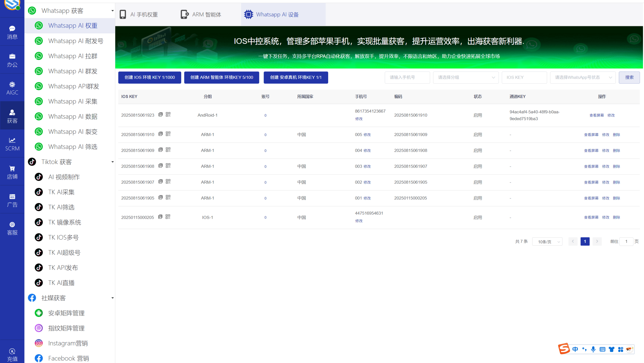The width and height of the screenshot is (644, 363).
Task: Copy the IOS KEY of the AndRoid-1 device
Action: pos(161,114)
